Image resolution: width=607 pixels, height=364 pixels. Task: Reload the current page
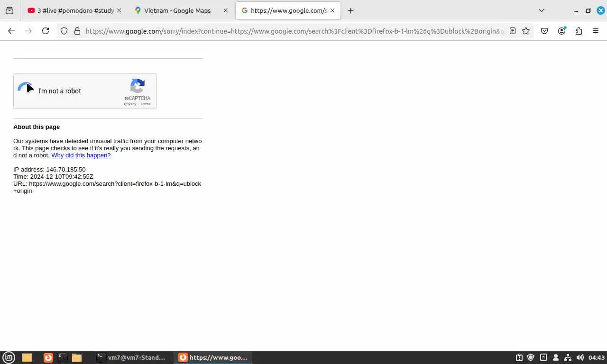[46, 31]
